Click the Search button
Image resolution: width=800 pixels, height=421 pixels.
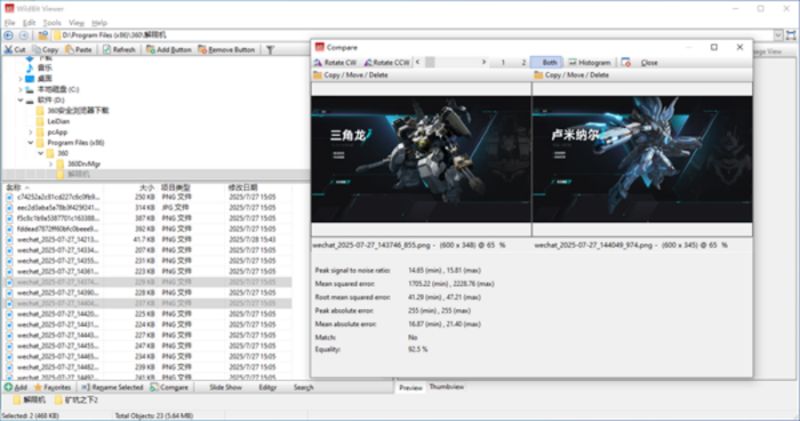pyautogui.click(x=304, y=387)
